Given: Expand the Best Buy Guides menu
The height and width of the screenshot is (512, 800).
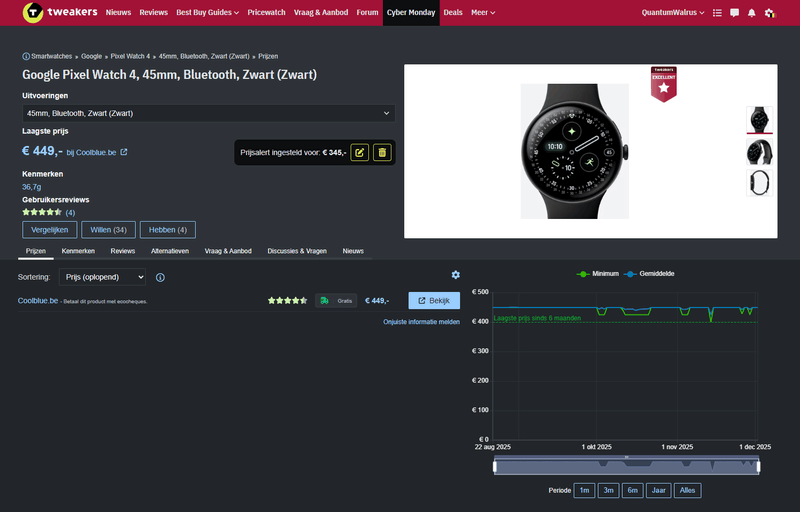Looking at the screenshot, I should coord(207,12).
